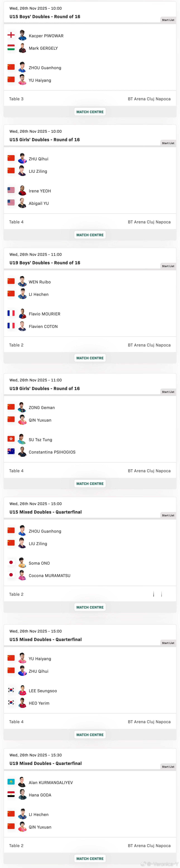
Task: Open Match Centre for U15 Boys' Doubles
Action: [x=90, y=112]
